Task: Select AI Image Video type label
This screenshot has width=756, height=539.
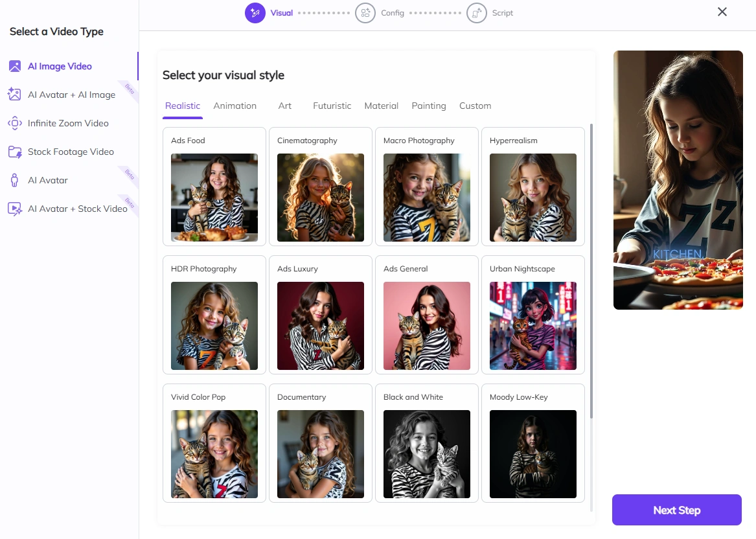Action: click(x=60, y=66)
